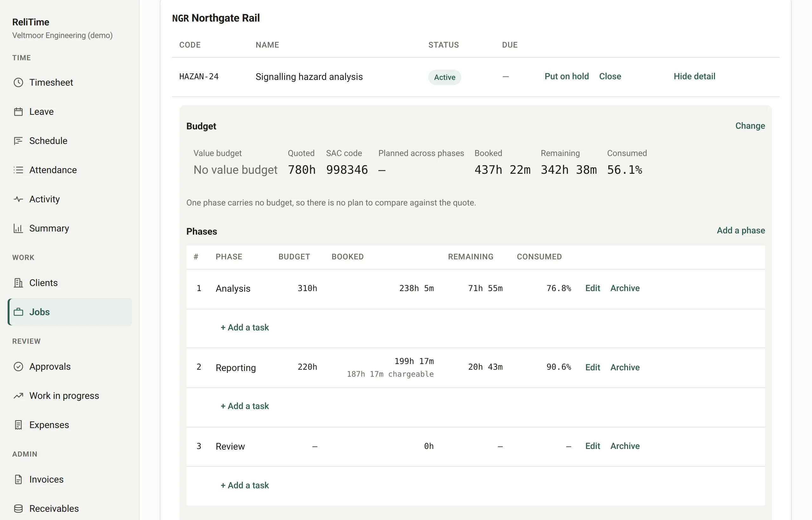The height and width of the screenshot is (520, 812).
Task: Edit the Analysis phase
Action: click(593, 288)
